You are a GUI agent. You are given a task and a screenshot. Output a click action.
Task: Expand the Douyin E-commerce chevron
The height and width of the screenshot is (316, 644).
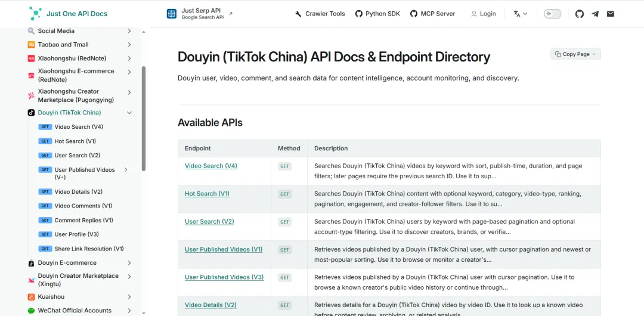(x=129, y=263)
